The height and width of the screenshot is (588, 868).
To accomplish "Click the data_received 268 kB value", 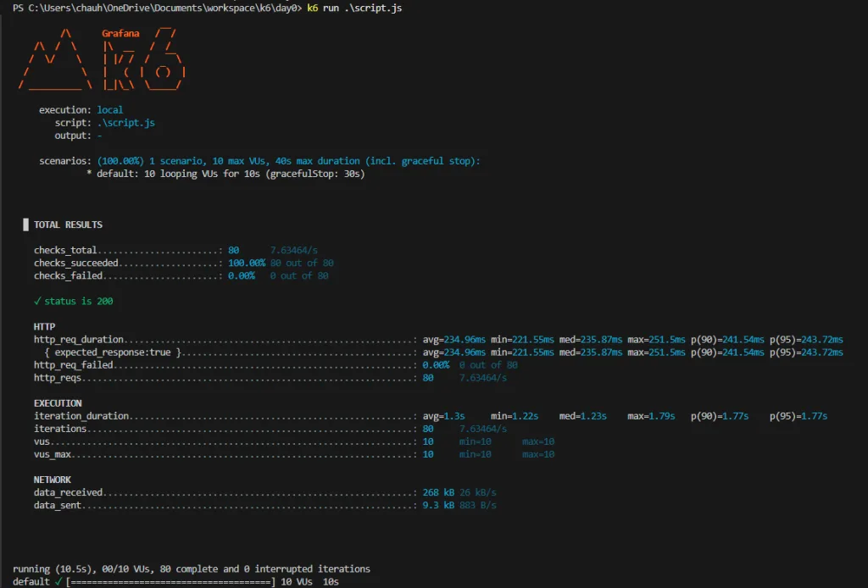I will 438,492.
